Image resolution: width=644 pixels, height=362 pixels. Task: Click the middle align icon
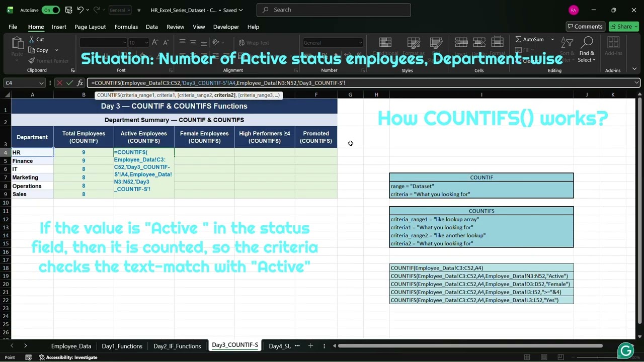(193, 42)
